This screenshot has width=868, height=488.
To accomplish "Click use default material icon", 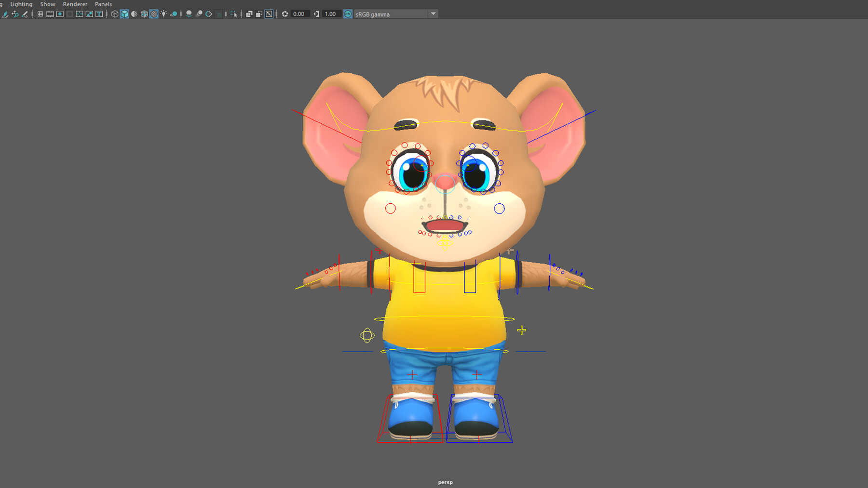I will tap(134, 14).
